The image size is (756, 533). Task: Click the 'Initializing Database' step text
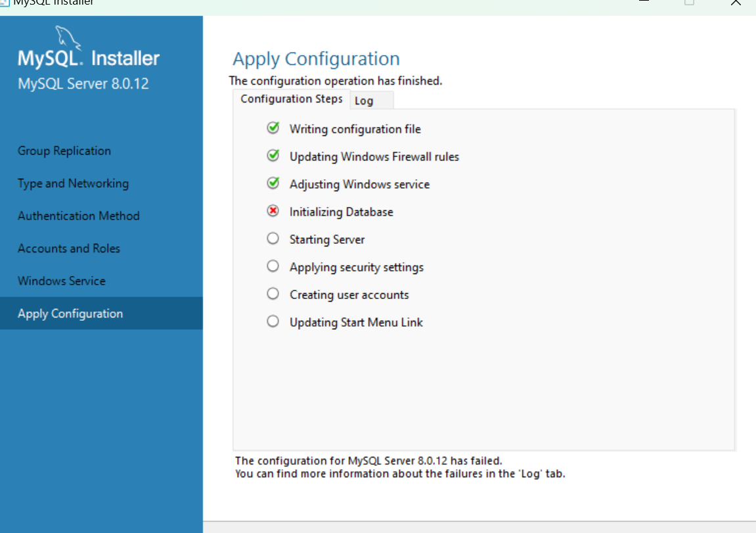342,212
